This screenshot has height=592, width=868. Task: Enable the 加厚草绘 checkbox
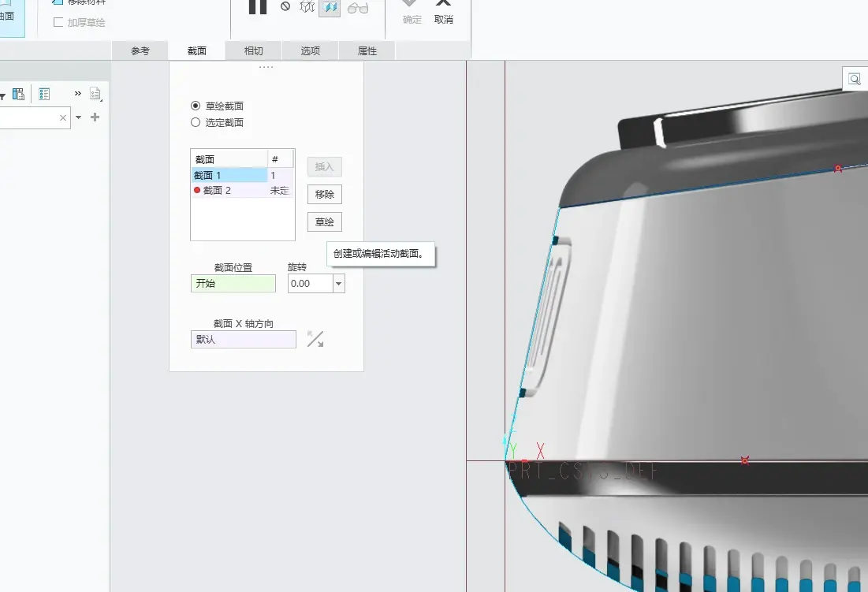[58, 22]
